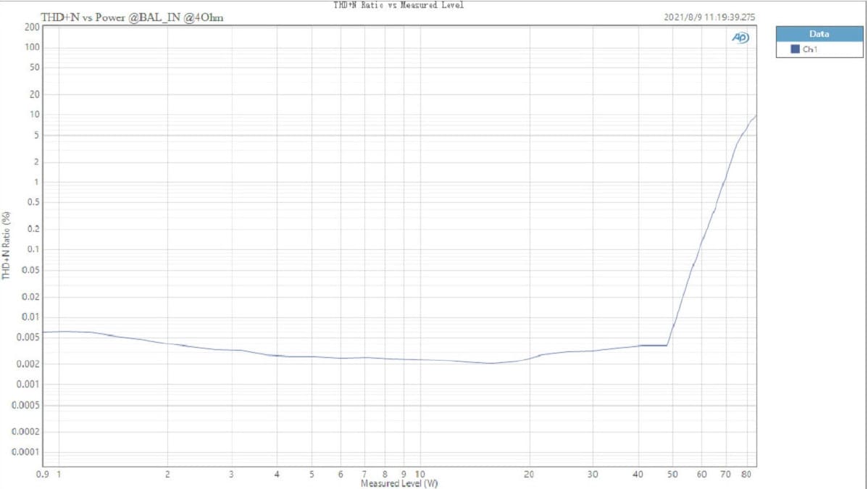The width and height of the screenshot is (868, 489).
Task: Select the graph title 'THD+N vs Power @BAL_IN @4Ohm'
Action: point(133,17)
